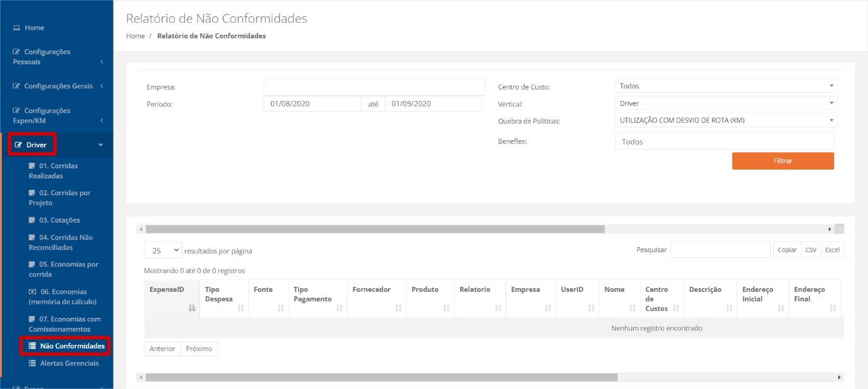Open the Centro de Custo dropdown
Image resolution: width=868 pixels, height=389 pixels.
click(x=726, y=86)
